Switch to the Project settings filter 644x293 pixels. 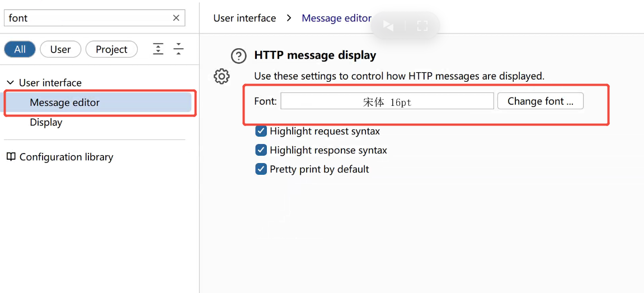[x=111, y=49]
